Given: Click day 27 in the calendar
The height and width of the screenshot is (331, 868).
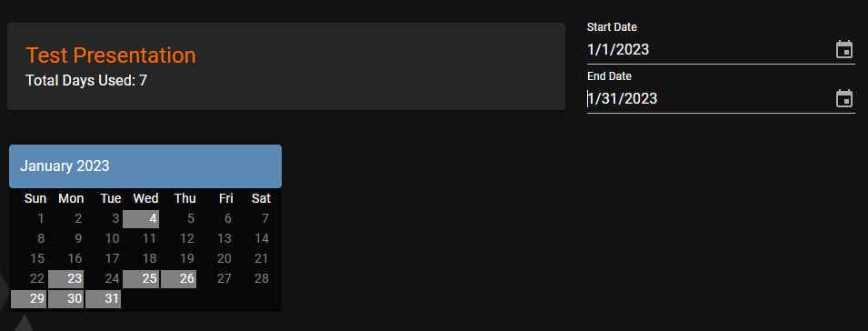Looking at the screenshot, I should pyautogui.click(x=224, y=278).
